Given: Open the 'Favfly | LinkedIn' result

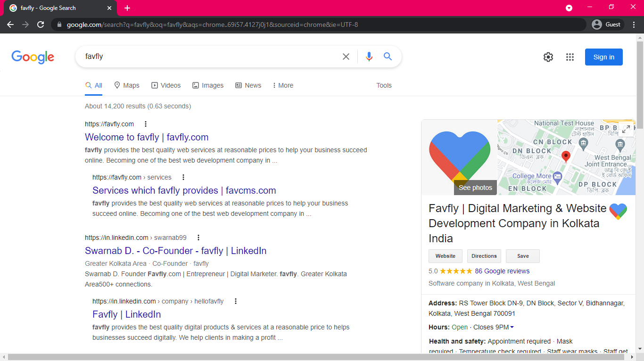Looking at the screenshot, I should point(127,314).
